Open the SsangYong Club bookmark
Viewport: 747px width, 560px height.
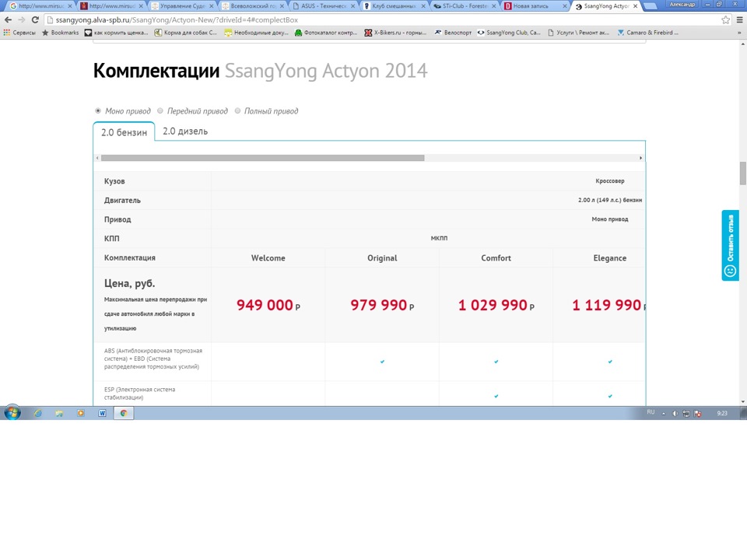point(509,33)
